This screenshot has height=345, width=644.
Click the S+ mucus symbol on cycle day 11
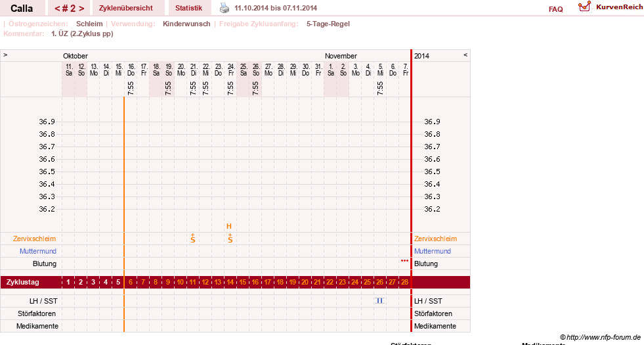tap(192, 238)
